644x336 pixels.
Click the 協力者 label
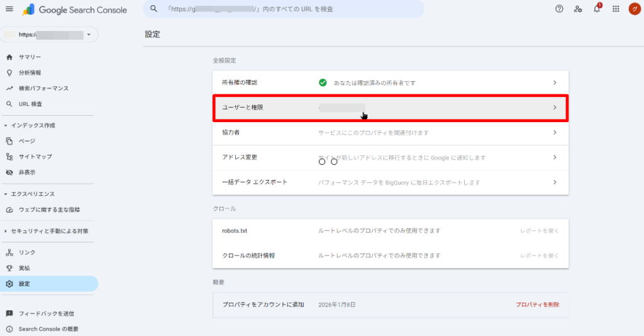point(231,132)
